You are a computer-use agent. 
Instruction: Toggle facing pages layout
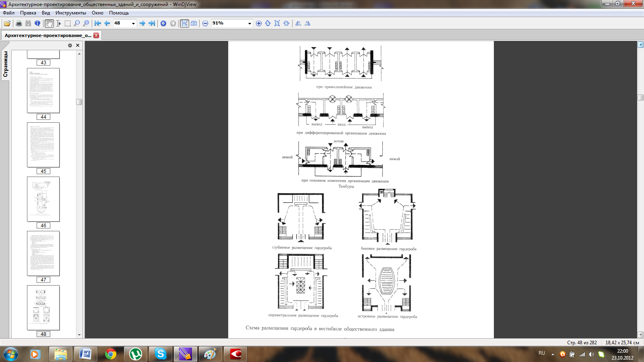click(194, 23)
